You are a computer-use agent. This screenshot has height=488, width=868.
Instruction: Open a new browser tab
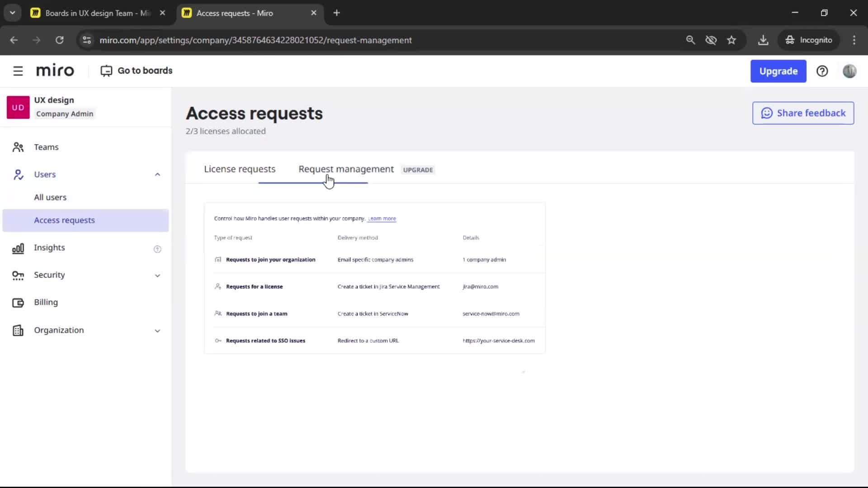(x=336, y=13)
